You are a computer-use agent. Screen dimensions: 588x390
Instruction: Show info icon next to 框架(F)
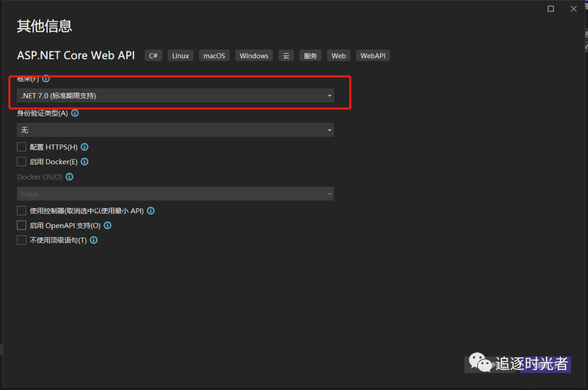click(46, 79)
